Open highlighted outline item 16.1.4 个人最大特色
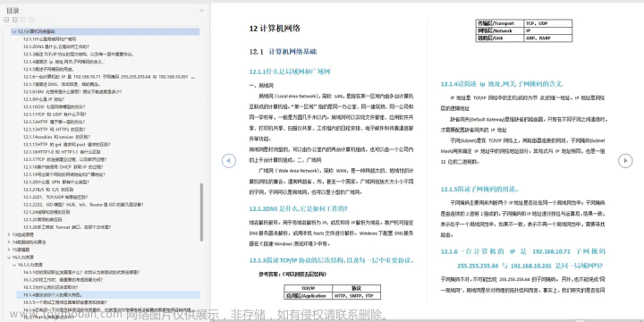 (53, 294)
